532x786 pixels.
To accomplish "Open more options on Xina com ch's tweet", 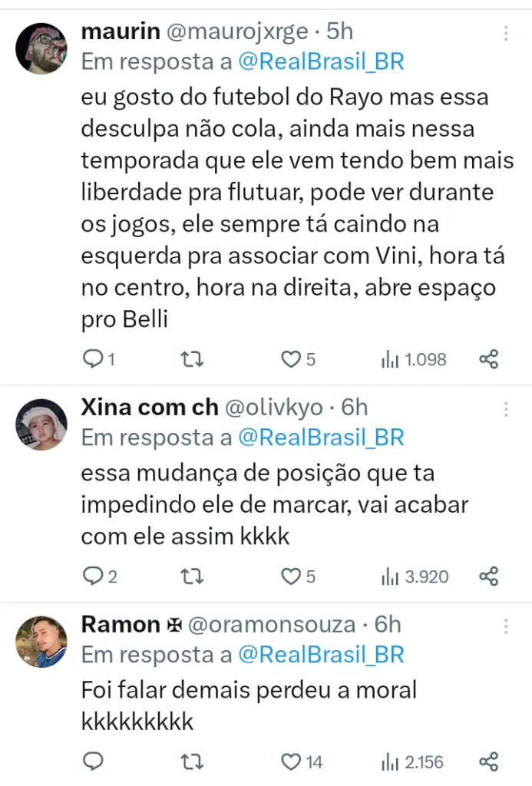I will click(506, 409).
